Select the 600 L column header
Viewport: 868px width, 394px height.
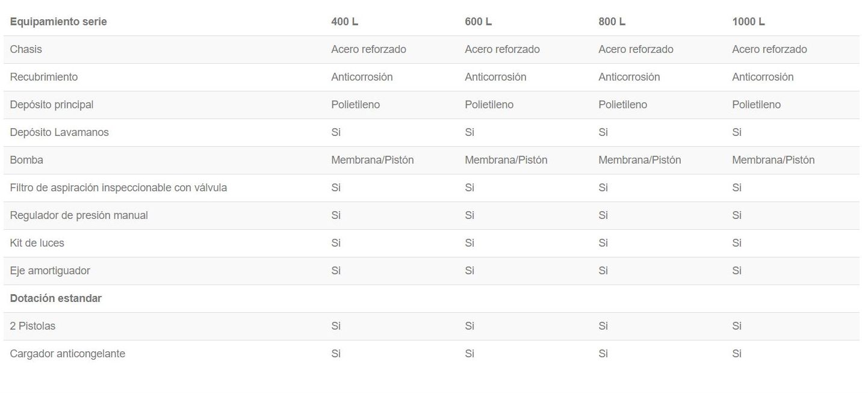click(478, 22)
